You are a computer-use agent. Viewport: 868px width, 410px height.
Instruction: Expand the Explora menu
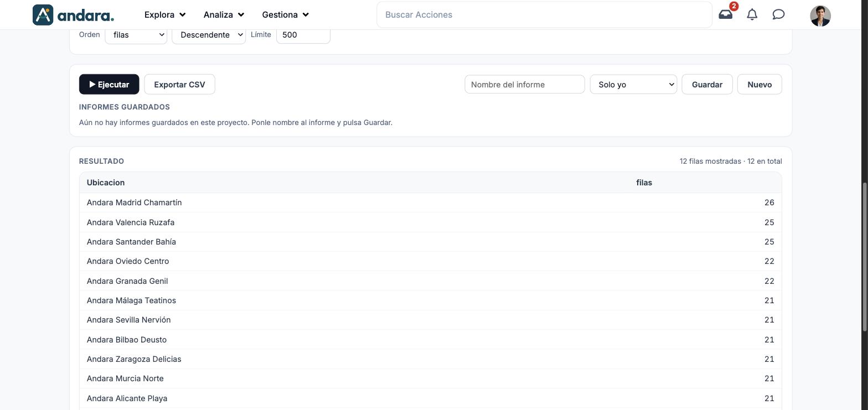[165, 15]
